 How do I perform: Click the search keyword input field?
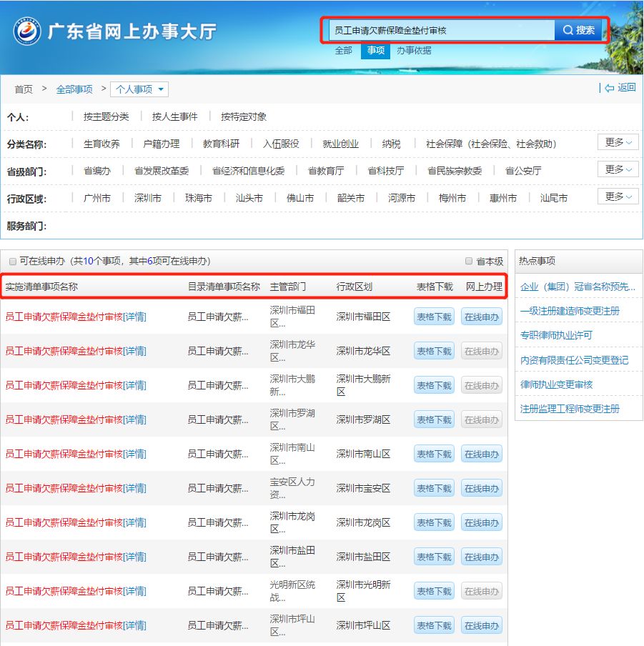pyautogui.click(x=440, y=31)
